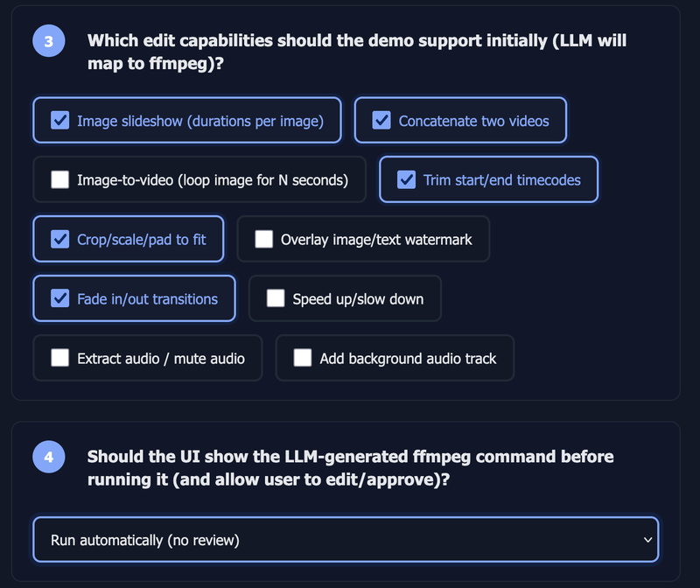
Task: Click the chevron on the review-mode selector
Action: click(x=646, y=539)
